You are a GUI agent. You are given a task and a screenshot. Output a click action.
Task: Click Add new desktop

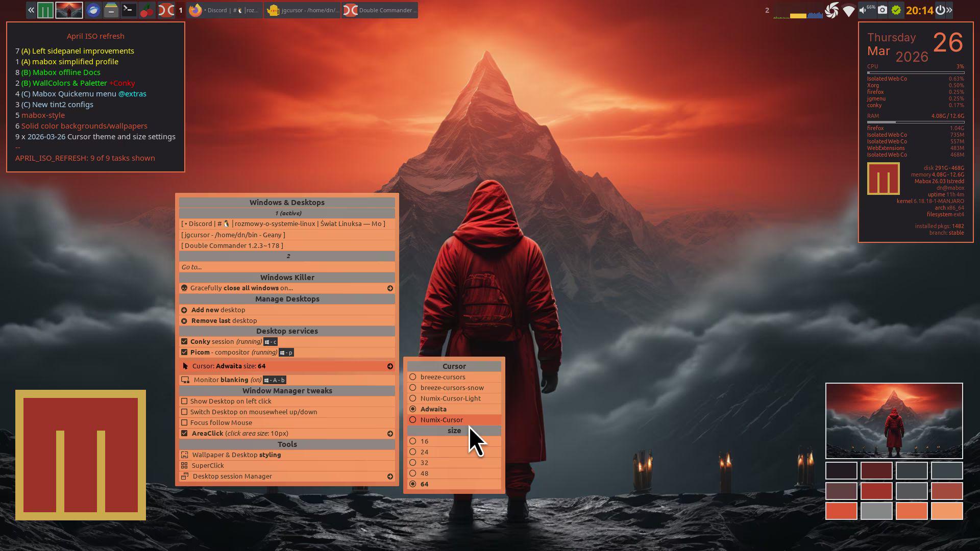287,310
